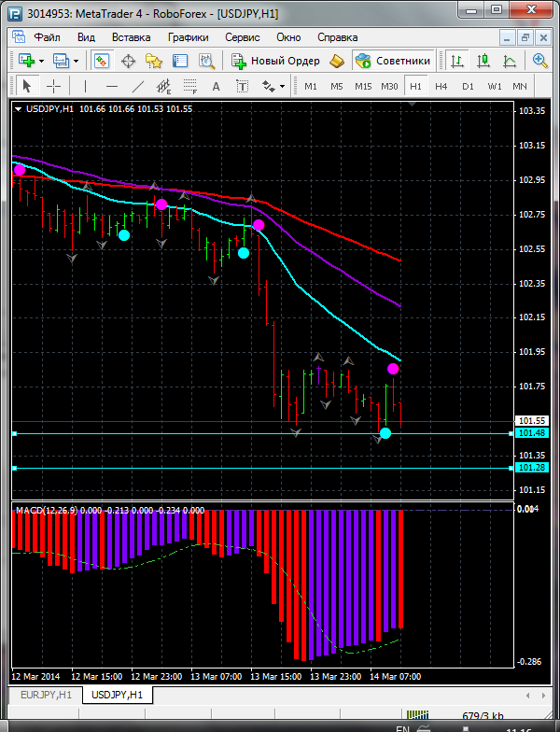This screenshot has width=560, height=732.
Task: Open the Strategy Tester icon
Action: [207, 62]
